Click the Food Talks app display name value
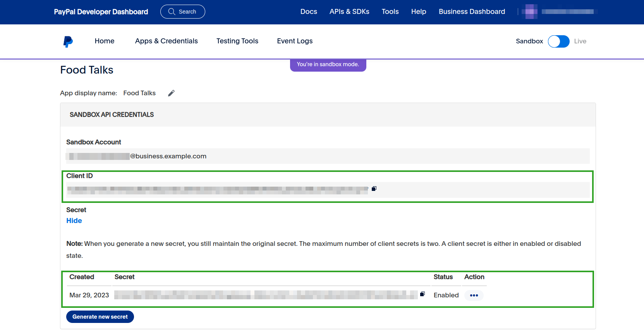This screenshot has width=644, height=333. [139, 93]
